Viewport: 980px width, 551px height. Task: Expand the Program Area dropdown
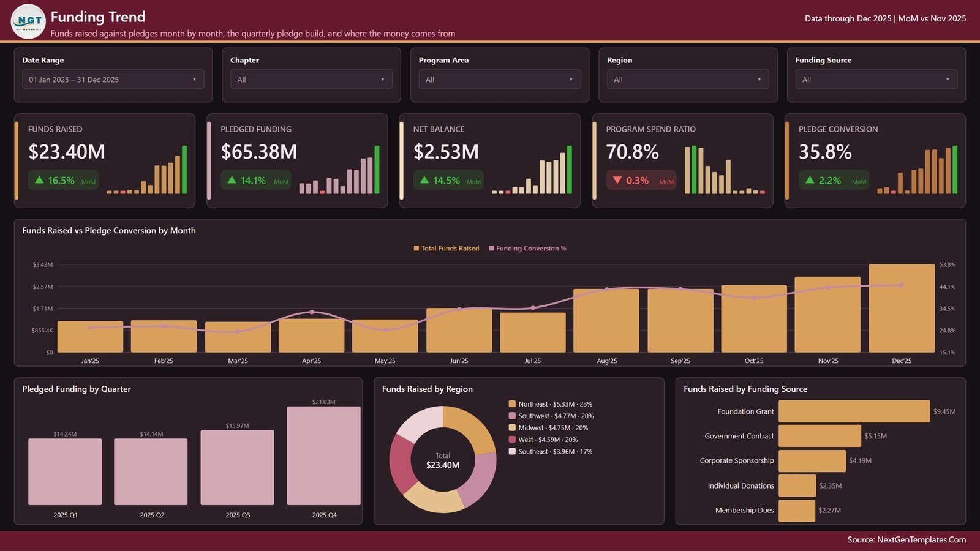tap(500, 80)
